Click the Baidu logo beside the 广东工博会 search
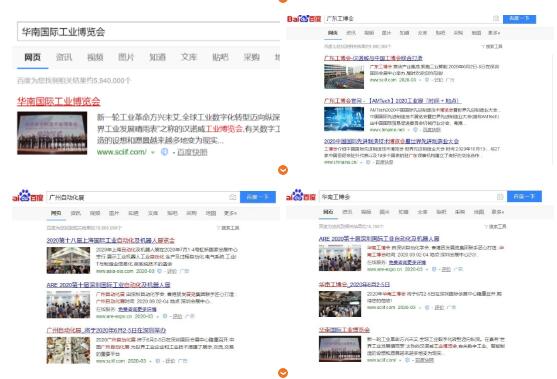The height and width of the screenshot is (379, 557). [304, 19]
